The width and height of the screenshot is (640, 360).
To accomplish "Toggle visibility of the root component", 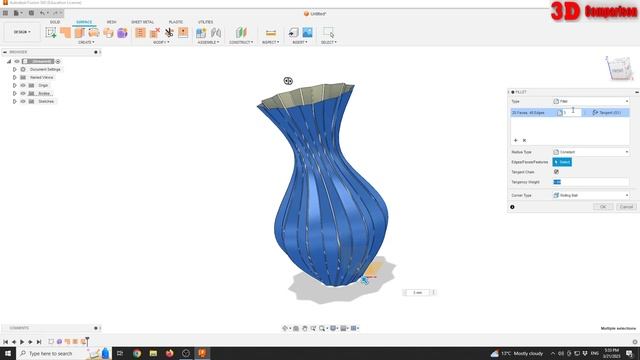I will (x=17, y=61).
